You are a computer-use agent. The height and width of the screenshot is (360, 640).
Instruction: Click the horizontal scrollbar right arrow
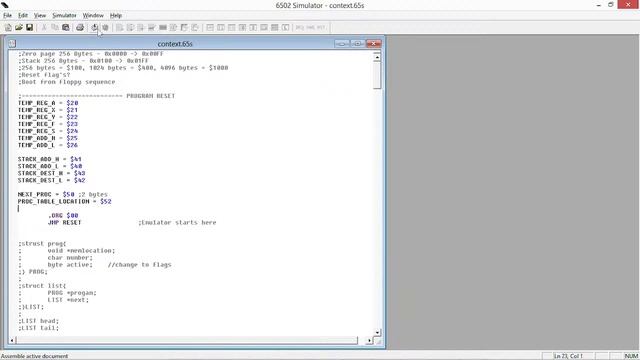pyautogui.click(x=369, y=340)
